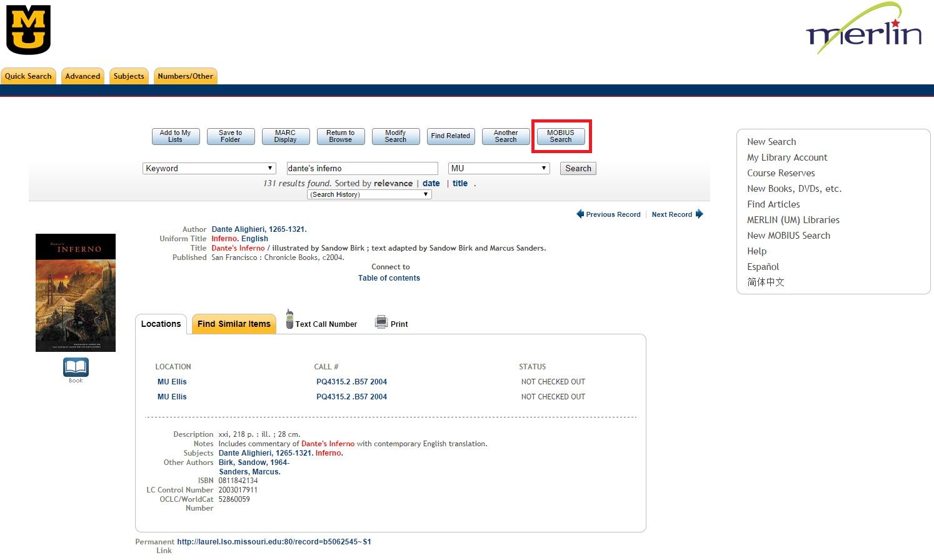Viewport: 934px width, 560px height.
Task: Click the Return to Browse button
Action: 341,136
